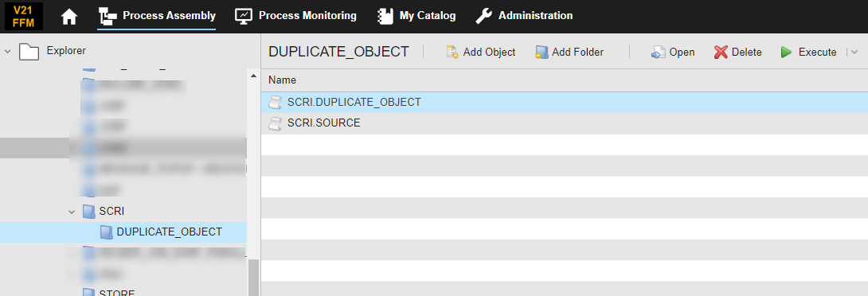This screenshot has height=296, width=868.
Task: Select the SCRI.SOURCE script row
Action: pyautogui.click(x=564, y=123)
